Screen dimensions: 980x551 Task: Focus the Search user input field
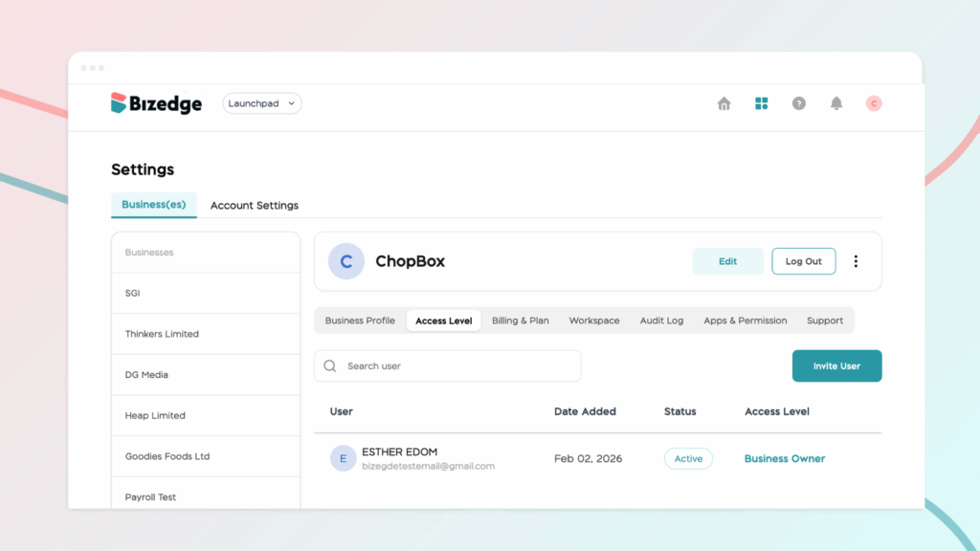pos(459,365)
